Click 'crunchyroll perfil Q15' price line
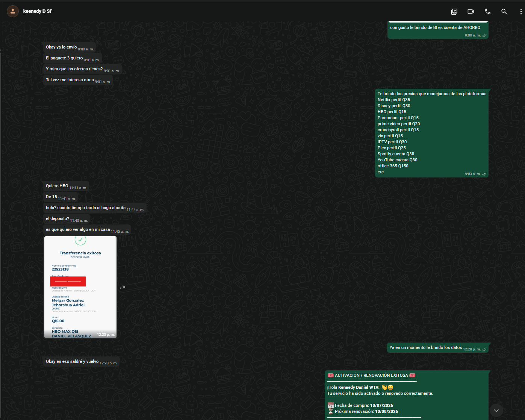The width and height of the screenshot is (525, 420). [398, 130]
